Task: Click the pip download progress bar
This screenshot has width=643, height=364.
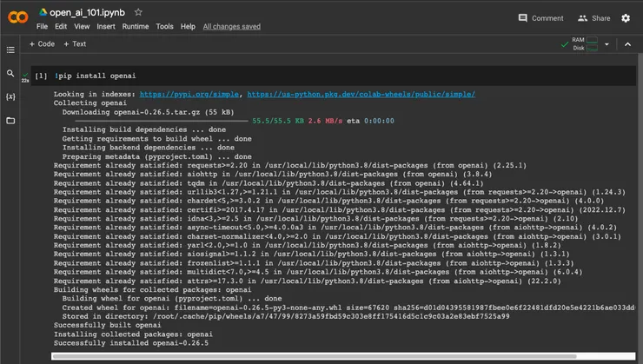Action: coord(162,121)
